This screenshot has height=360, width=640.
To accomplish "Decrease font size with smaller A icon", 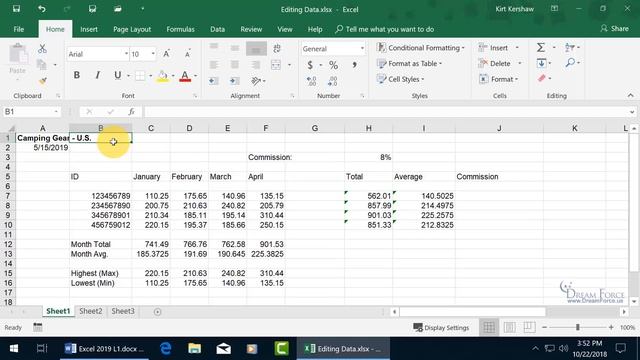I will tap(187, 54).
